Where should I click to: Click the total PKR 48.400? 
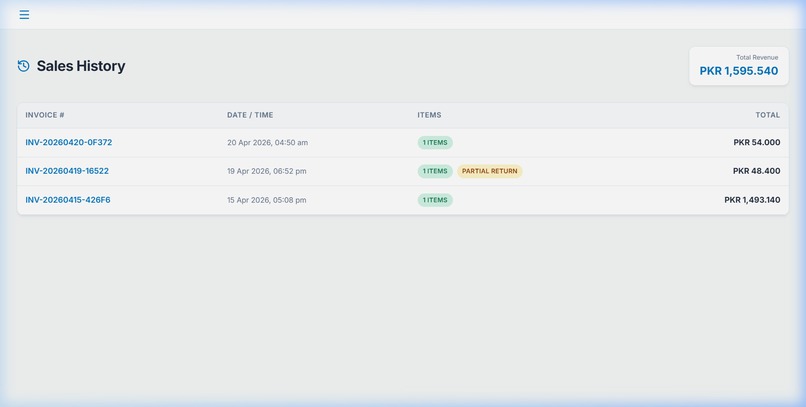coord(757,171)
